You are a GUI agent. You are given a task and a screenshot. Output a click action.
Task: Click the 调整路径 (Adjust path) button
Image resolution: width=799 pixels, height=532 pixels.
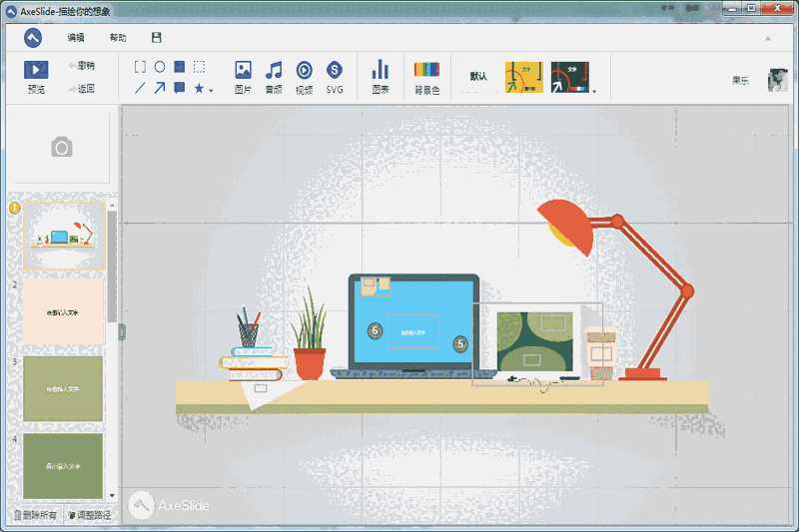[x=89, y=515]
